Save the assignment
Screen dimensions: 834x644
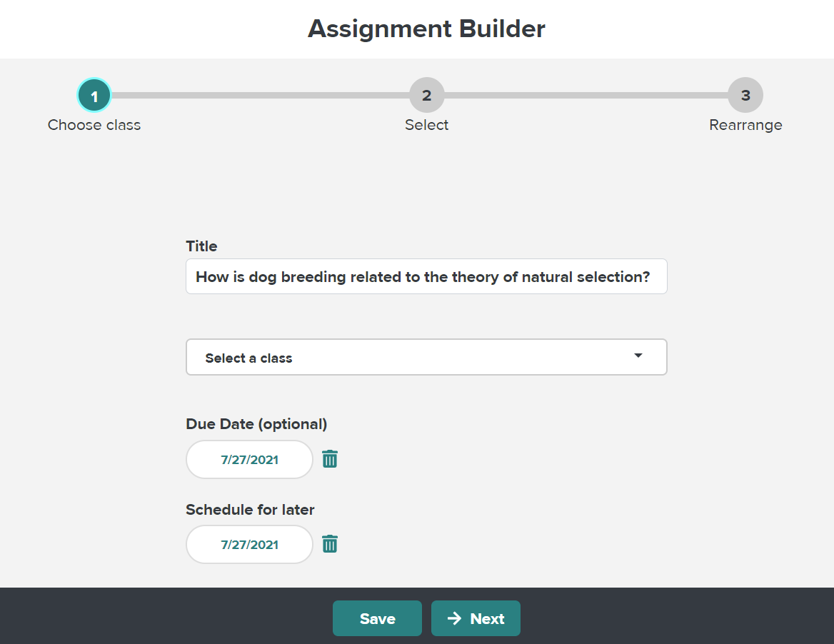tap(377, 618)
